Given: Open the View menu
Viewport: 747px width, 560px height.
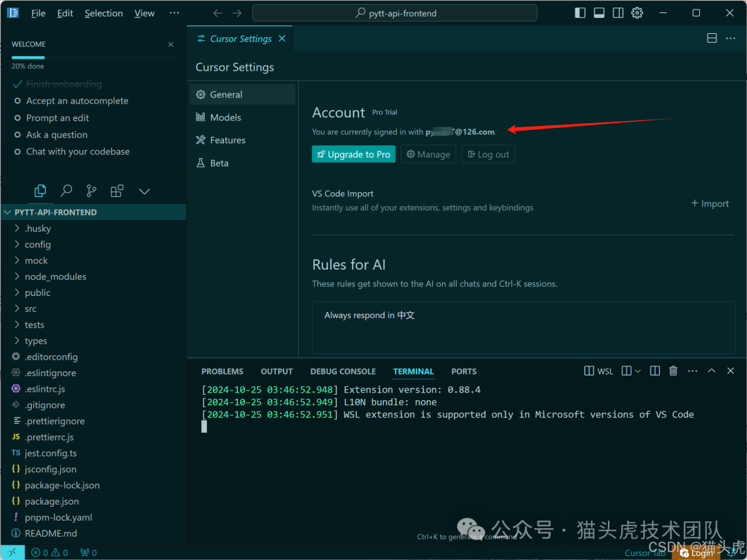Looking at the screenshot, I should (145, 13).
